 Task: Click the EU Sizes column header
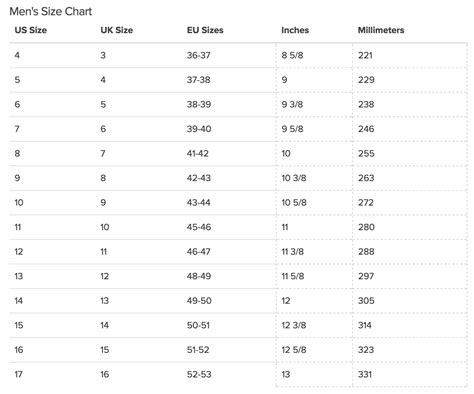[x=205, y=30]
